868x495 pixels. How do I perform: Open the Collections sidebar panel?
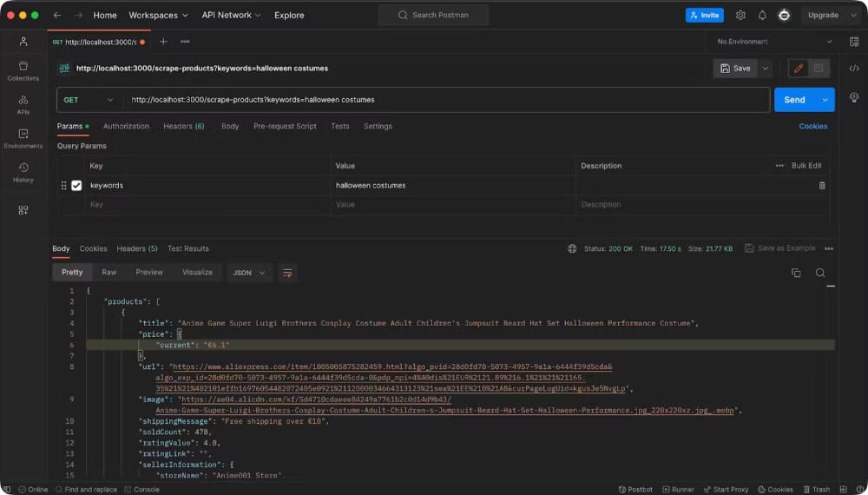(23, 71)
